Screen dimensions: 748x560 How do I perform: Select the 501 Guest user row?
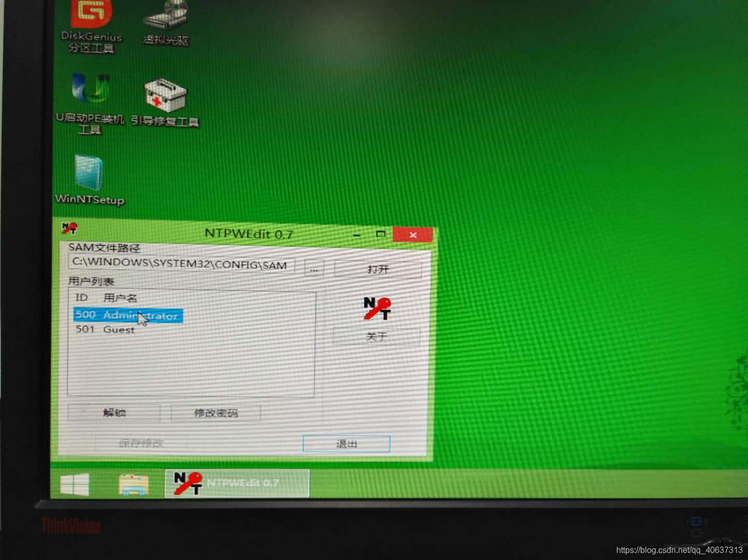pyautogui.click(x=105, y=329)
